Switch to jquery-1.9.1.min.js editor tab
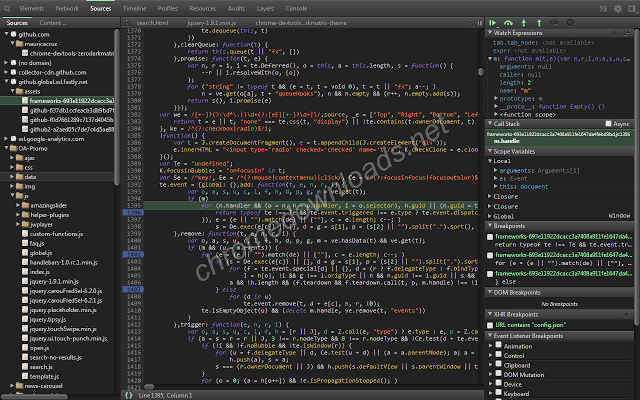Screen dimensions: 640x400 (211, 23)
